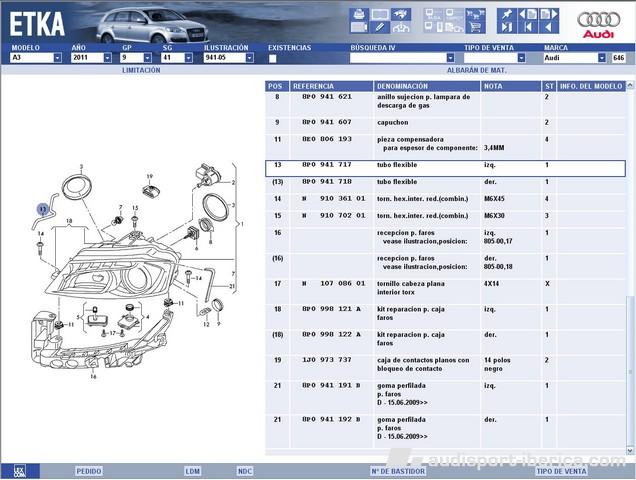Click the parts list scroll down arrow
This screenshot has height=480, width=636.
click(x=630, y=450)
